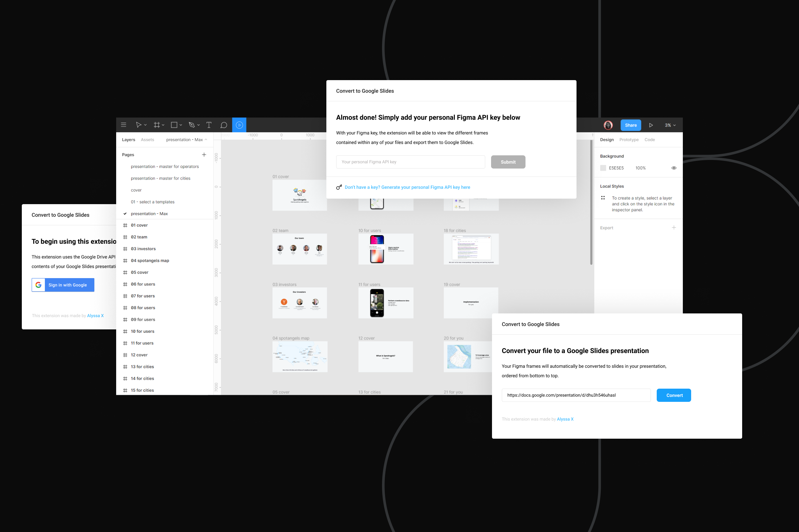This screenshot has width=799, height=532.
Task: Expand the presentation - master for operators page
Action: coord(164,166)
